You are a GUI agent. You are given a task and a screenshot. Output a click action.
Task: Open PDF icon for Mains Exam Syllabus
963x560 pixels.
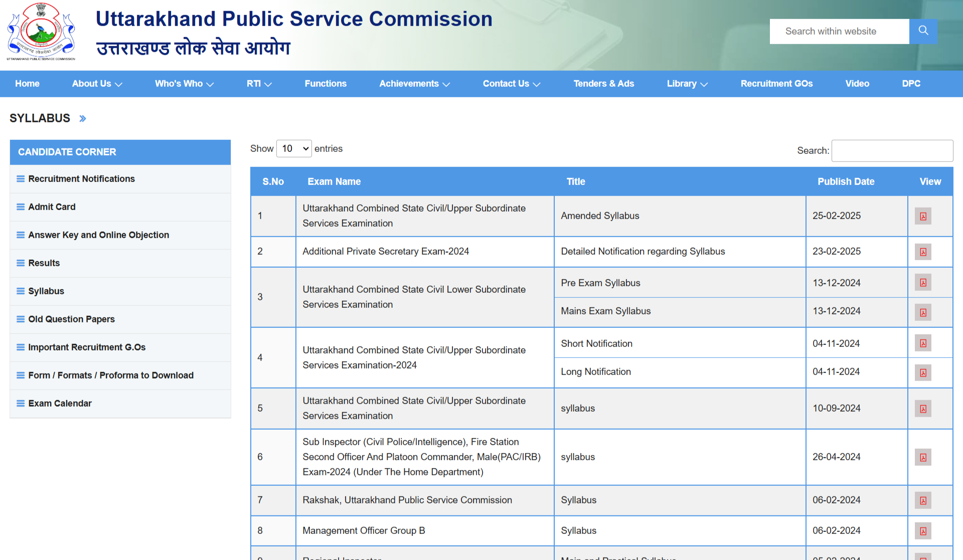922,312
